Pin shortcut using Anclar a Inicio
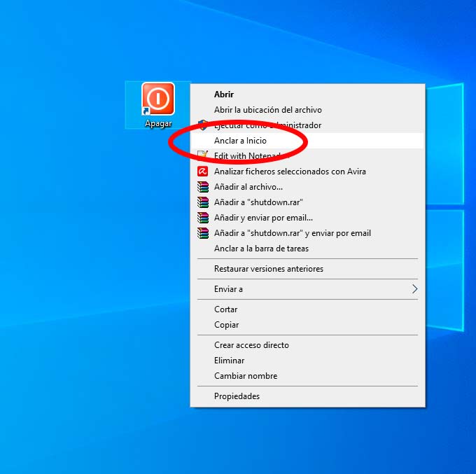Image resolution: width=476 pixels, height=474 pixels. coord(307,141)
